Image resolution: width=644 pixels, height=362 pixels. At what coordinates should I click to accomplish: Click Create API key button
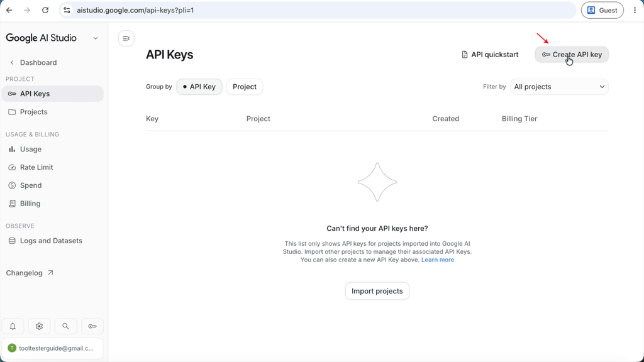click(572, 55)
